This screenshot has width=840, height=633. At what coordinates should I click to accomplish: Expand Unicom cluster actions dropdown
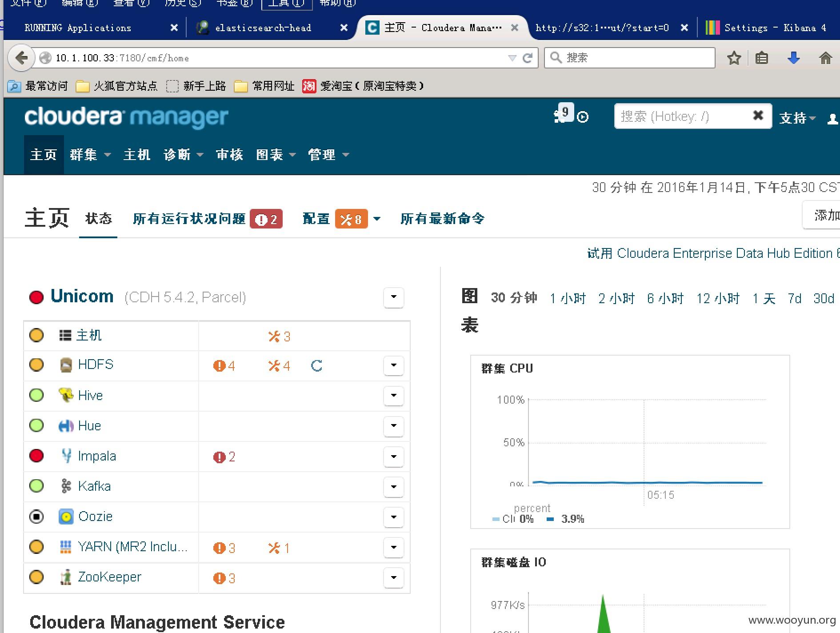tap(394, 297)
